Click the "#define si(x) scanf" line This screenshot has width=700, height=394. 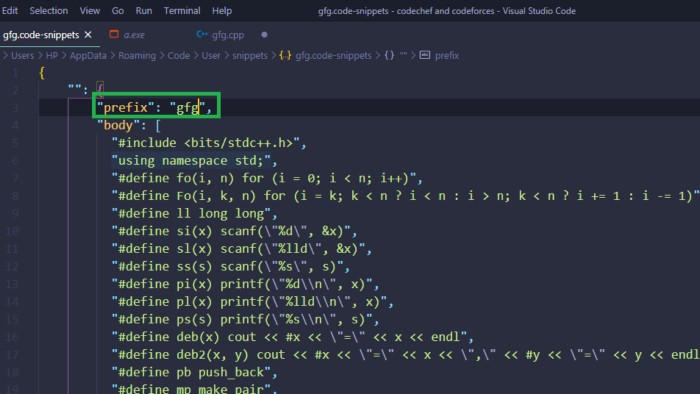[234, 231]
